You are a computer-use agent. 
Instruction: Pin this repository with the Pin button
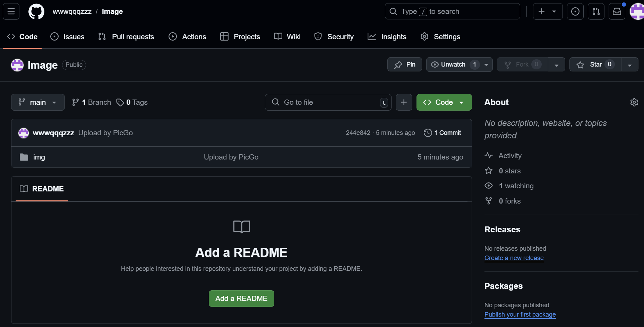pyautogui.click(x=405, y=64)
